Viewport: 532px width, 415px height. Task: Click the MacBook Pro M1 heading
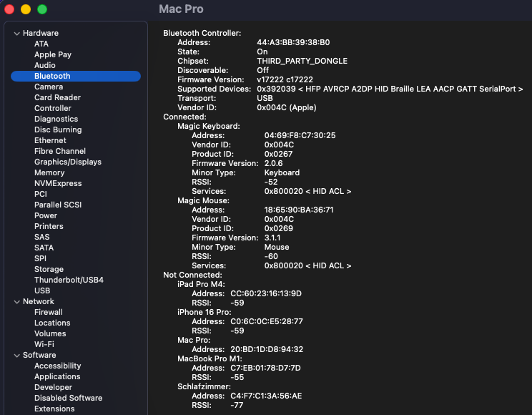(x=210, y=358)
